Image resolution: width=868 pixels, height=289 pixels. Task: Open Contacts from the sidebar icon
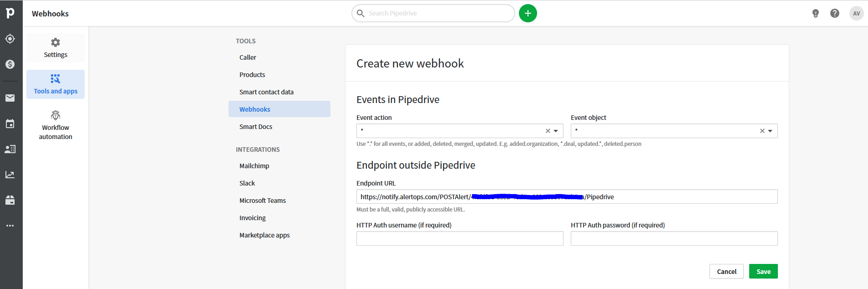(x=10, y=149)
